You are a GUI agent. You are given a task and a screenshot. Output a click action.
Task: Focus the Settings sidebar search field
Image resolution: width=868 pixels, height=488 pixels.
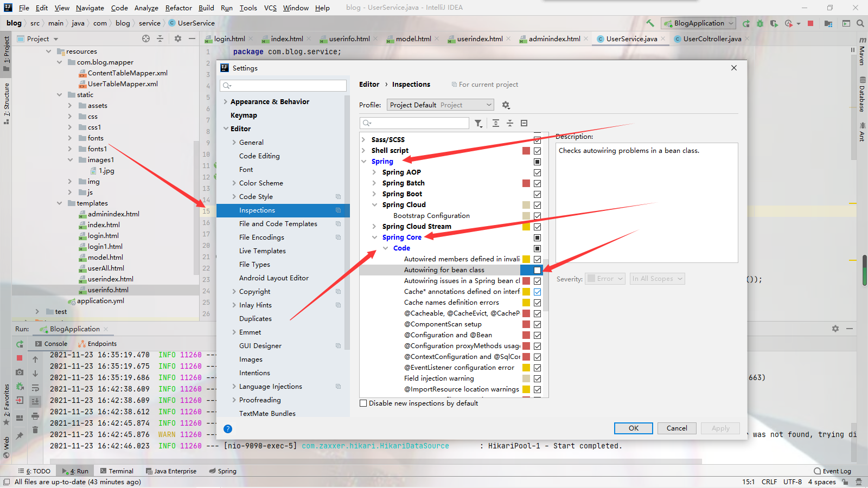point(283,86)
